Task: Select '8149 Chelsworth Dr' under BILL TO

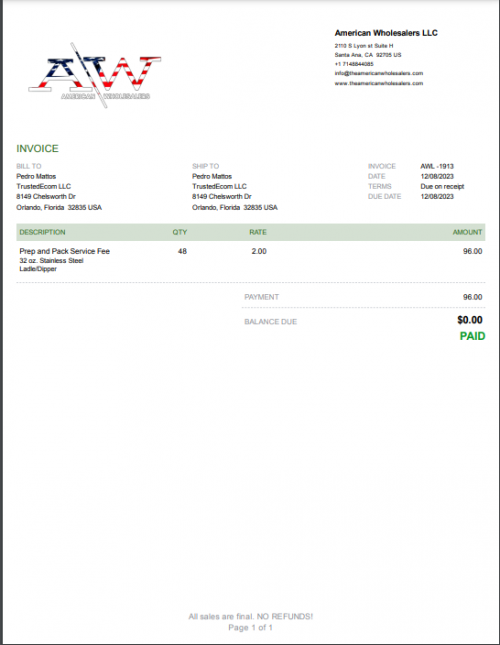Action: click(46, 197)
